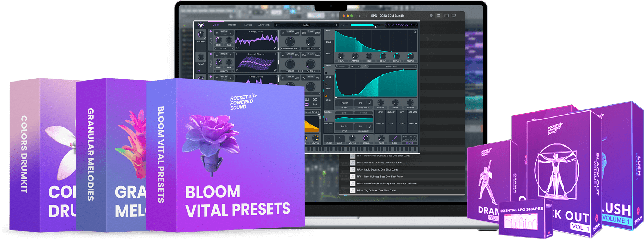Open OSC 1 FILTER 1 routing selector

pyautogui.click(x=224, y=48)
